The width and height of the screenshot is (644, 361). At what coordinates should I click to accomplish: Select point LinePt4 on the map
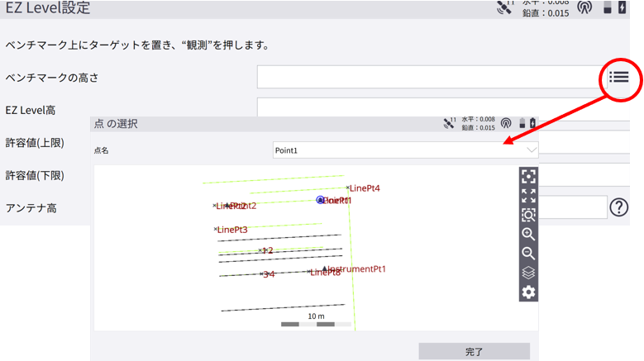pyautogui.click(x=349, y=188)
